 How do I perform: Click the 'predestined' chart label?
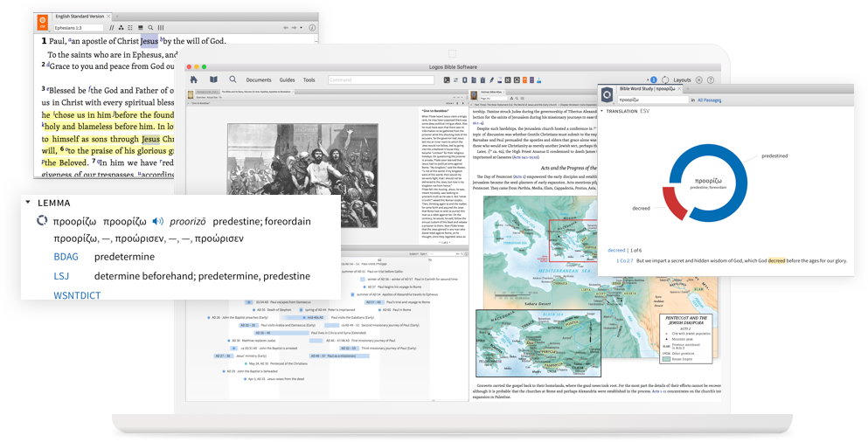point(774,156)
